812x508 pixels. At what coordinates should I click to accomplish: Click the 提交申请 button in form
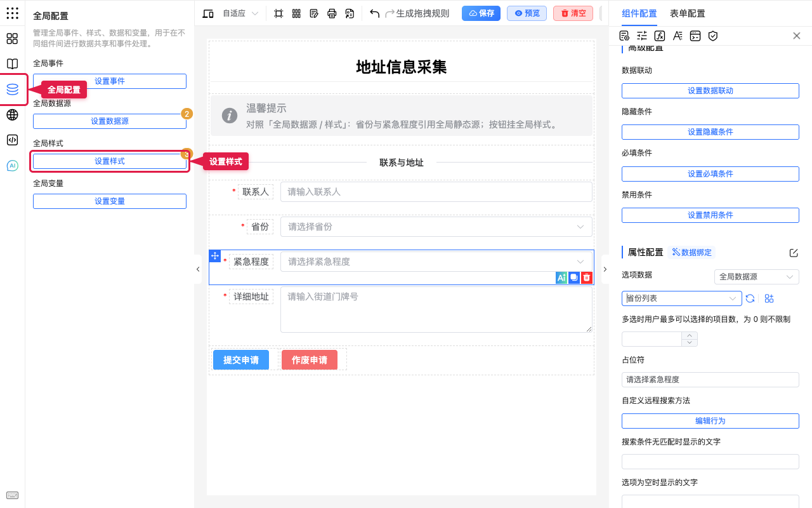(241, 360)
